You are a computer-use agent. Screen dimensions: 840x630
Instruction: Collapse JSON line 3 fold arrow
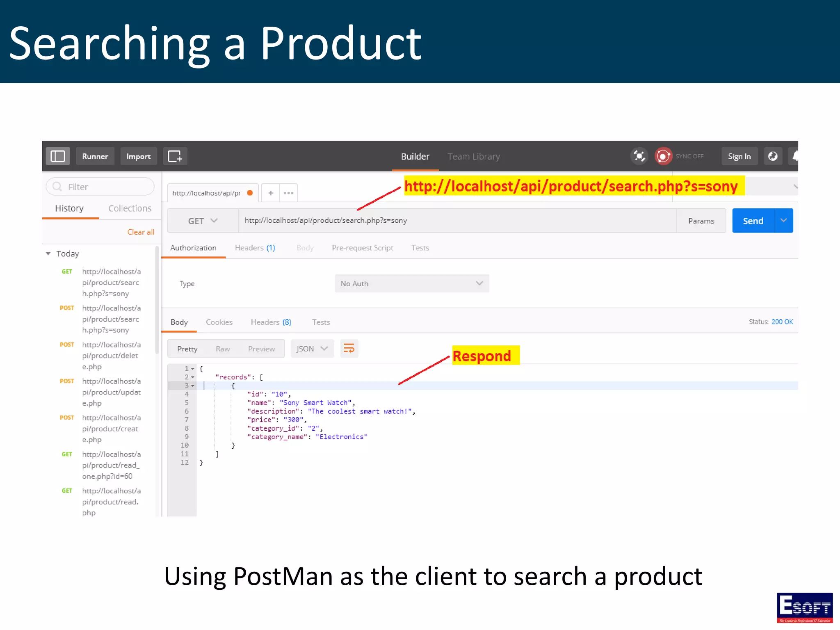coord(193,386)
